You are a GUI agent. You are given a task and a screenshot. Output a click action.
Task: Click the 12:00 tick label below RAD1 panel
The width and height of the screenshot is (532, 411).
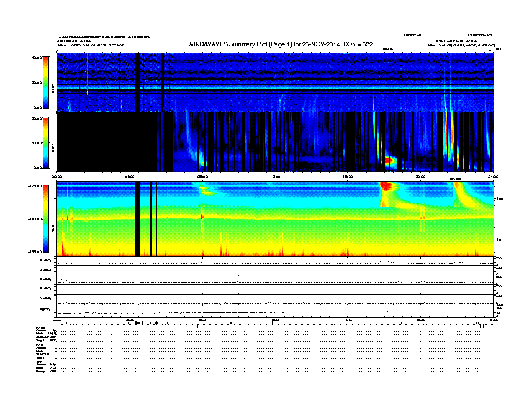(x=275, y=177)
